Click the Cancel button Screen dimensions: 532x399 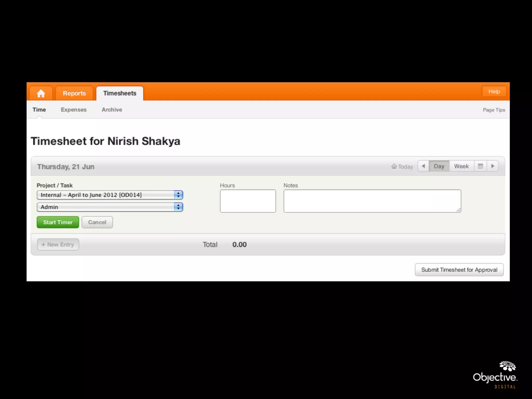point(97,222)
